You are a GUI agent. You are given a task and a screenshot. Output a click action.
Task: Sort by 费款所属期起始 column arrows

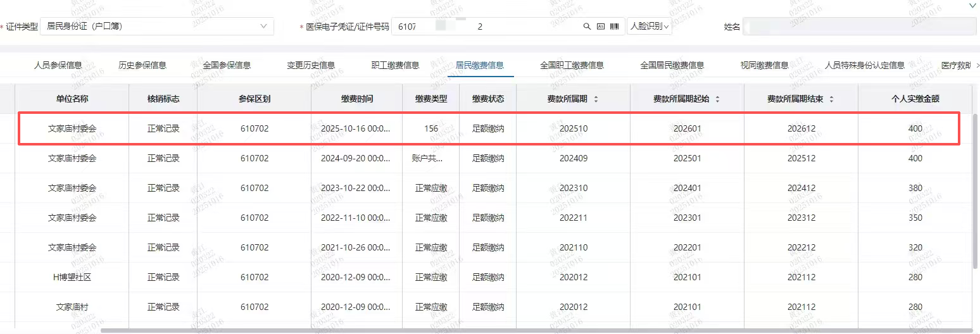pyautogui.click(x=717, y=99)
